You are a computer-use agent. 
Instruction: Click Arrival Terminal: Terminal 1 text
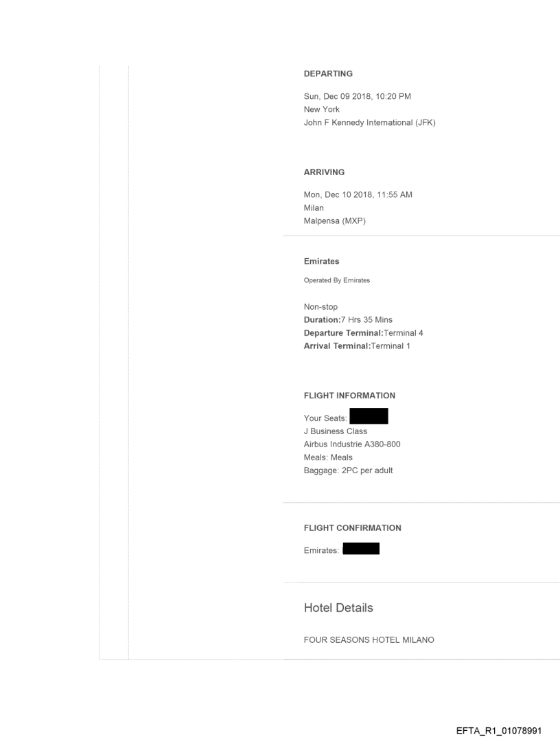pos(356,346)
